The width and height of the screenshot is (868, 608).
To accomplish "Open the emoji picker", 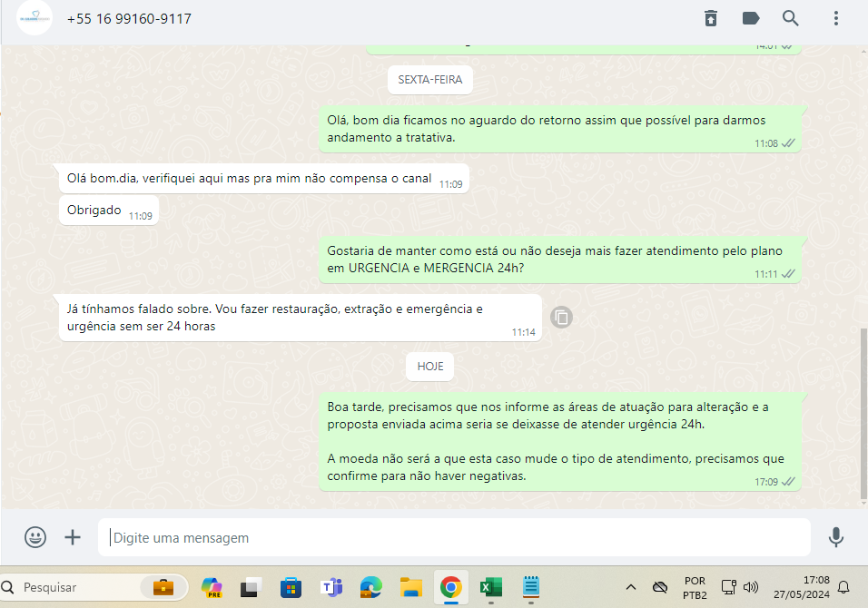I will coord(35,537).
